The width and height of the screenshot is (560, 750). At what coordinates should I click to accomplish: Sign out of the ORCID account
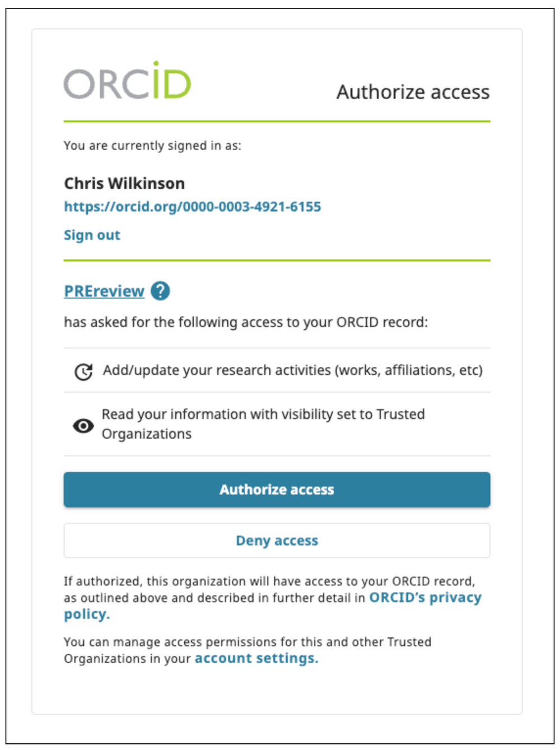tap(92, 234)
